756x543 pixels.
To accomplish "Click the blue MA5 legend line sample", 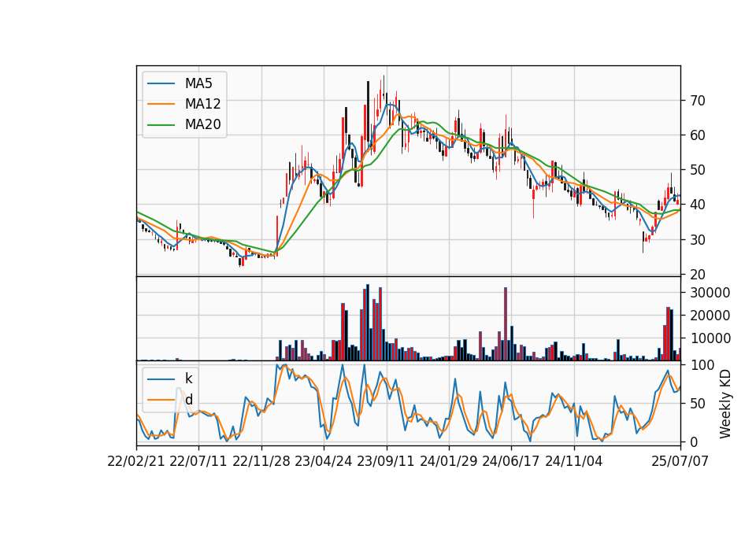I will pyautogui.click(x=161, y=84).
